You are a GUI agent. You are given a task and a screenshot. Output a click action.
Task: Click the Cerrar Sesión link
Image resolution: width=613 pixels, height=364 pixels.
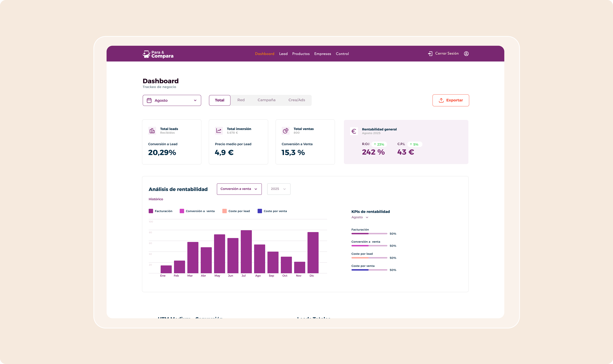click(447, 53)
